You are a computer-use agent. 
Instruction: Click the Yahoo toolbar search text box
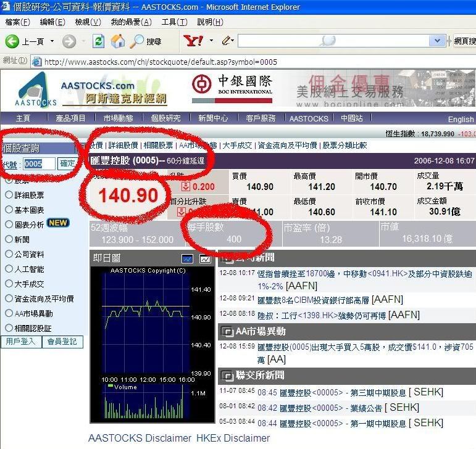[333, 41]
